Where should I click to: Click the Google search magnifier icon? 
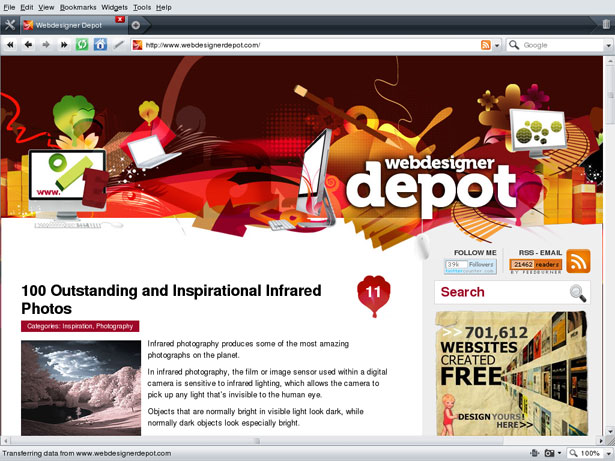[513, 45]
